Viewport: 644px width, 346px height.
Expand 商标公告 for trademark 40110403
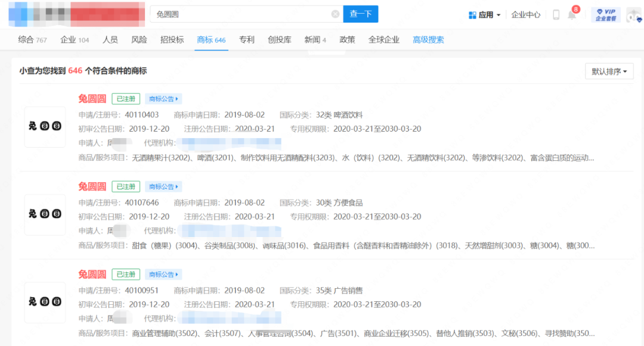[163, 99]
